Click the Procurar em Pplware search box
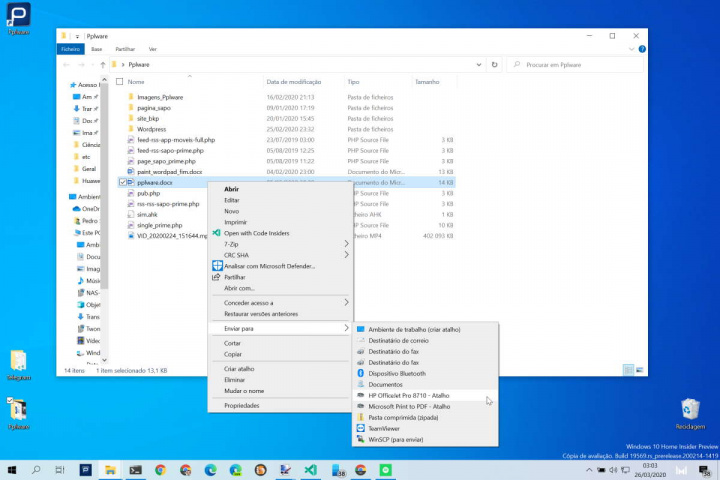The width and height of the screenshot is (720, 480). 575,65
